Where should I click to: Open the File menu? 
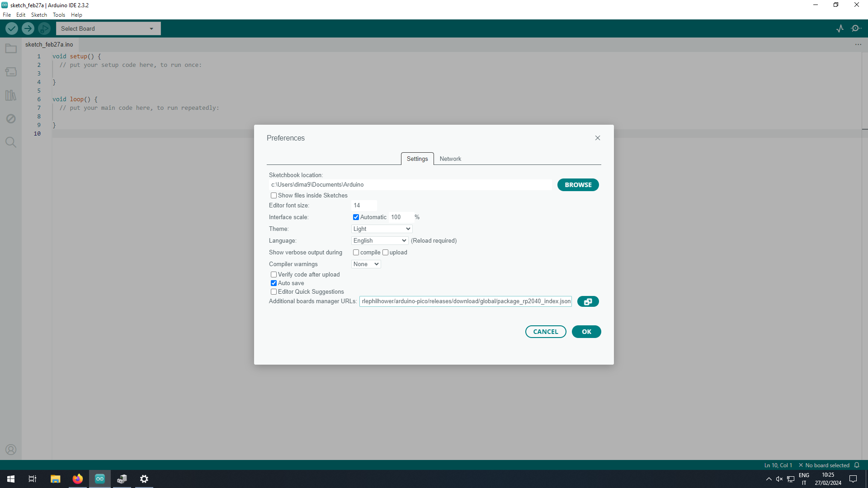click(7, 15)
